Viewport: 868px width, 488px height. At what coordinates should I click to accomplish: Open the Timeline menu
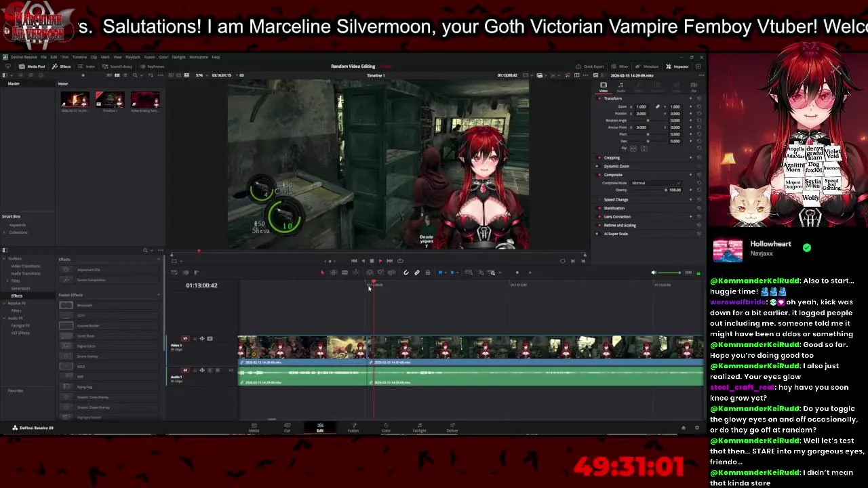coord(79,57)
